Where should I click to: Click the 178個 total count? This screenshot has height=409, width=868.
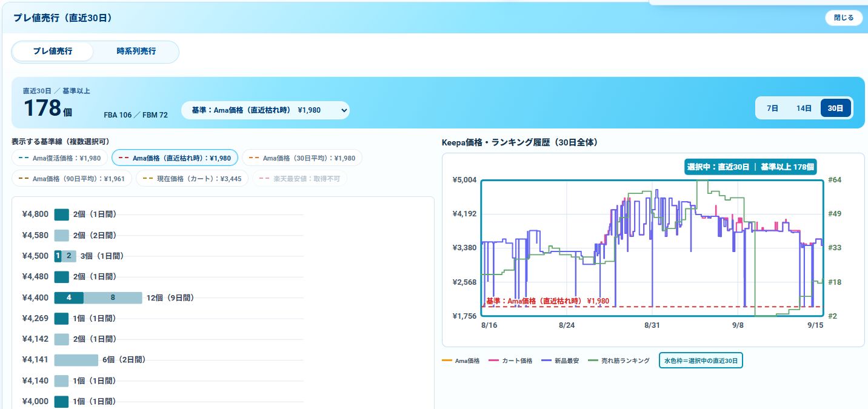coord(48,108)
